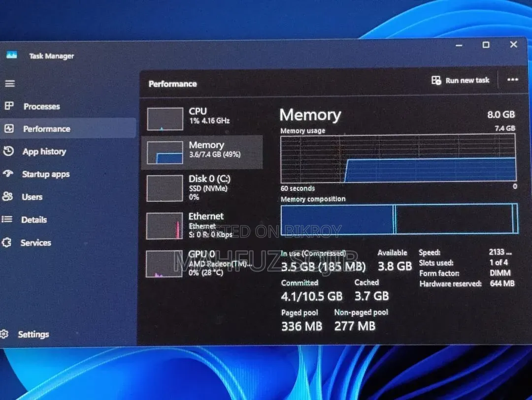Open the three-dot more options menu
Viewport: 532px width, 400px height.
point(512,80)
